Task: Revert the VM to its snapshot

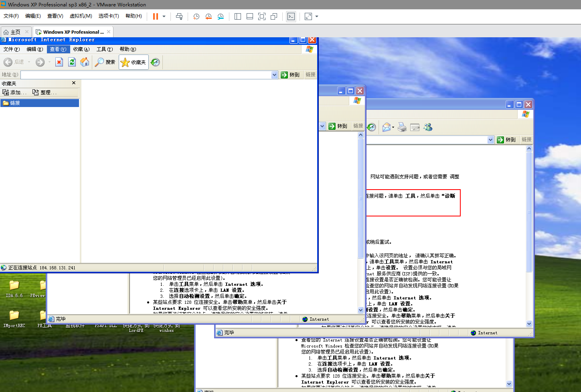Action: click(x=209, y=16)
